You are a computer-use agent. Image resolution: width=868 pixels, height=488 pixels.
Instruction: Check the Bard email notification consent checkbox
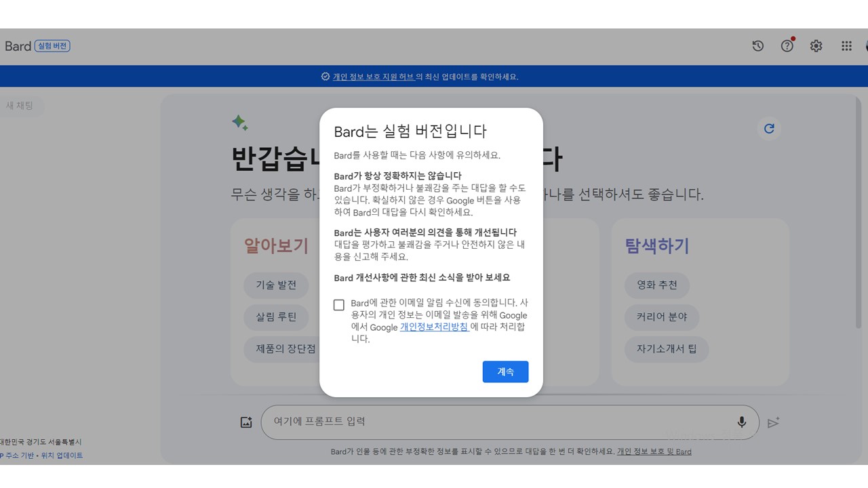point(339,305)
